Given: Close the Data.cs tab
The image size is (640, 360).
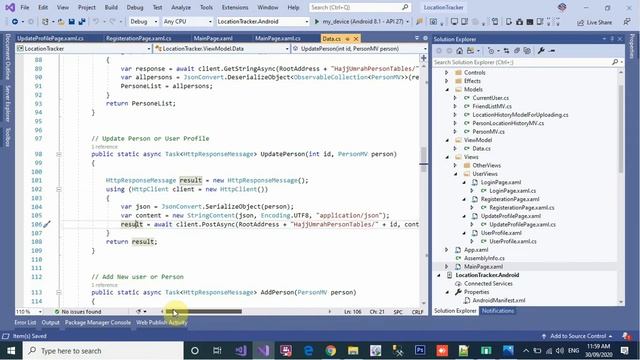Looking at the screenshot, I should (x=356, y=39).
